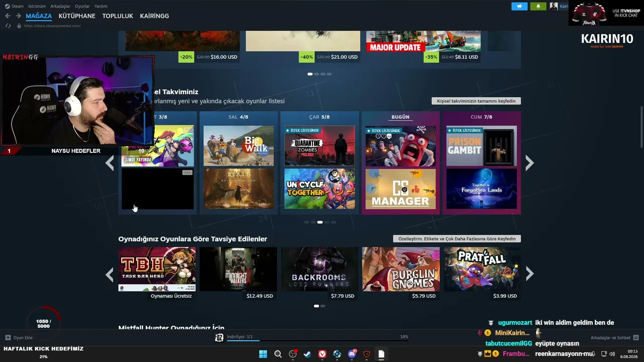Click the plus icon beside Oyun Ekle

point(8,338)
